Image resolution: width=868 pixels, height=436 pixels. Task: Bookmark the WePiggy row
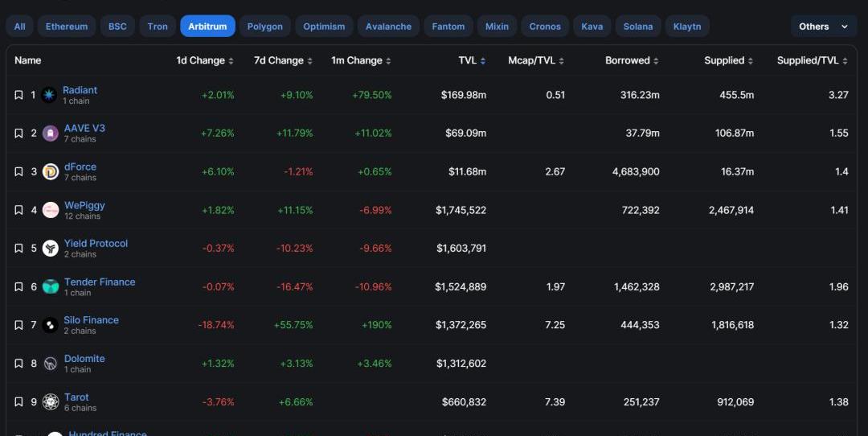(x=18, y=210)
